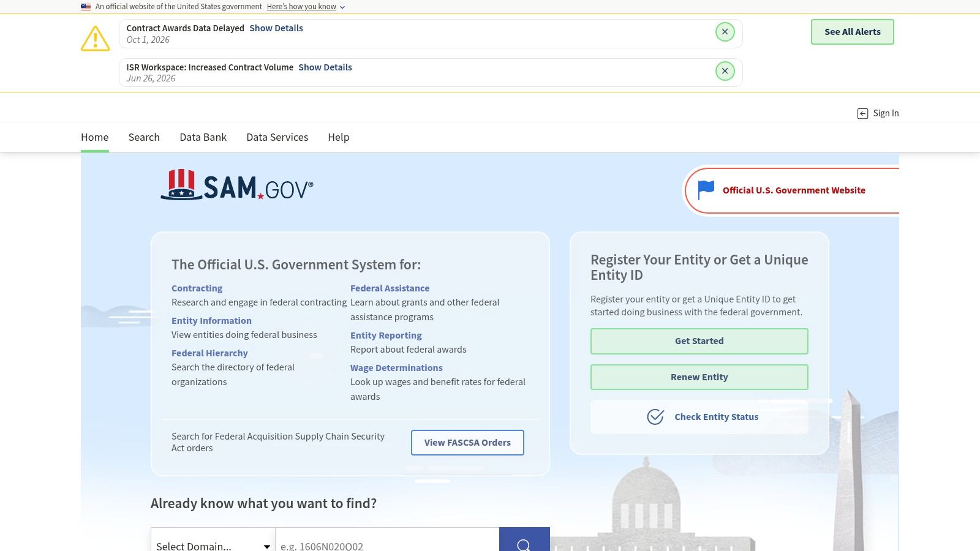Screen dimensions: 980x551
Task: Click the yellow warning triangle icon
Action: click(96, 39)
